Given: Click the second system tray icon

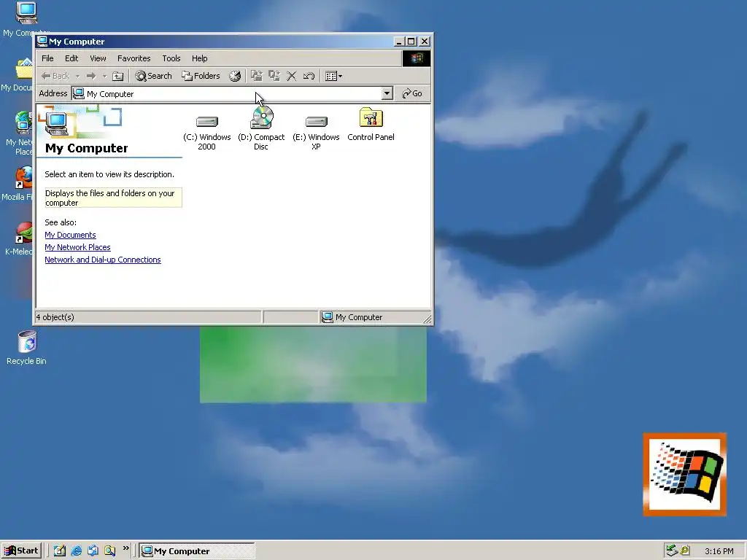Looking at the screenshot, I should 684,551.
